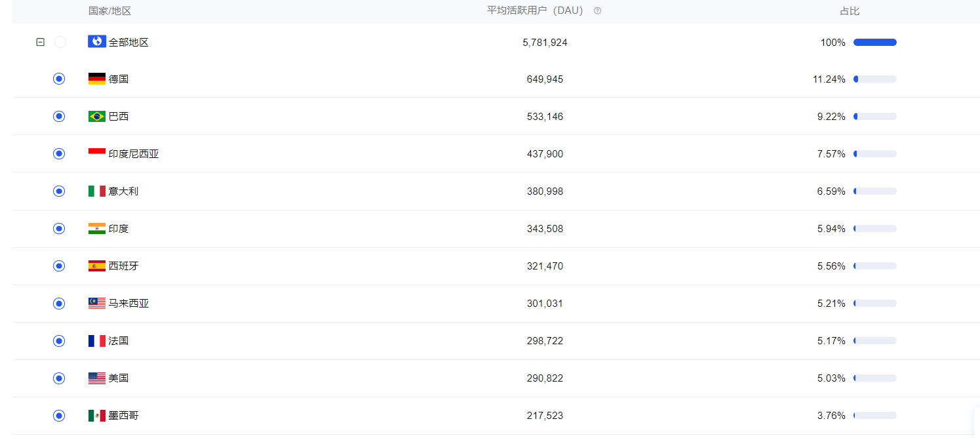Click the DAU help question mark icon
This screenshot has width=980, height=438.
pos(597,11)
